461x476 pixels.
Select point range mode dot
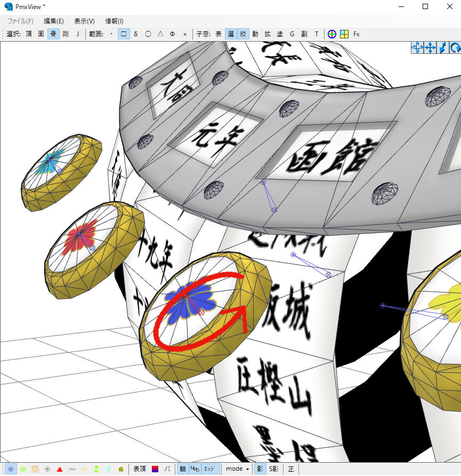point(111,34)
